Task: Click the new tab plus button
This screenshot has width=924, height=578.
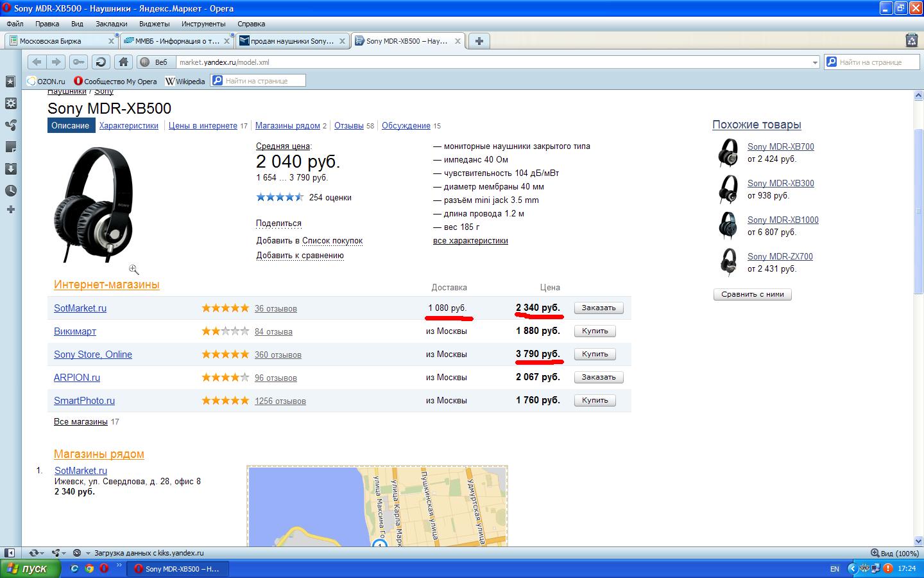Action: [x=479, y=40]
